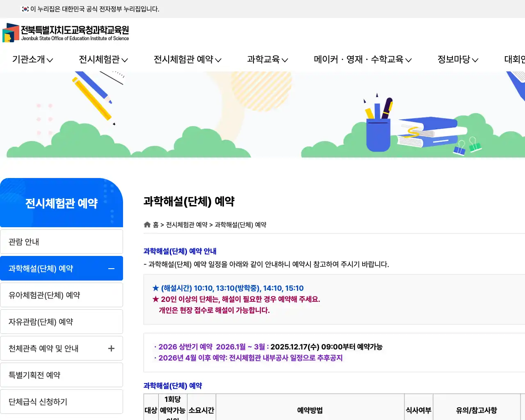Open the 정보마당 dropdown menu
Image resolution: width=525 pixels, height=420 pixels.
pyautogui.click(x=457, y=59)
